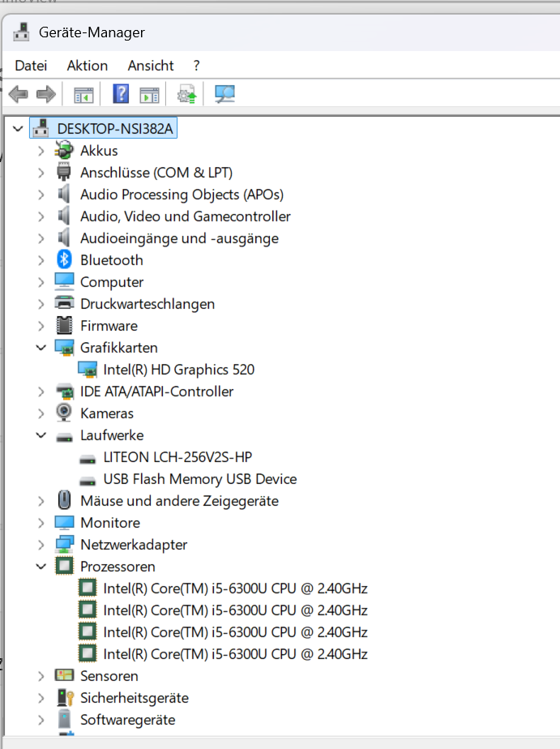560x749 pixels.
Task: Click the Sicherheitsgeräte key icon
Action: click(66, 697)
